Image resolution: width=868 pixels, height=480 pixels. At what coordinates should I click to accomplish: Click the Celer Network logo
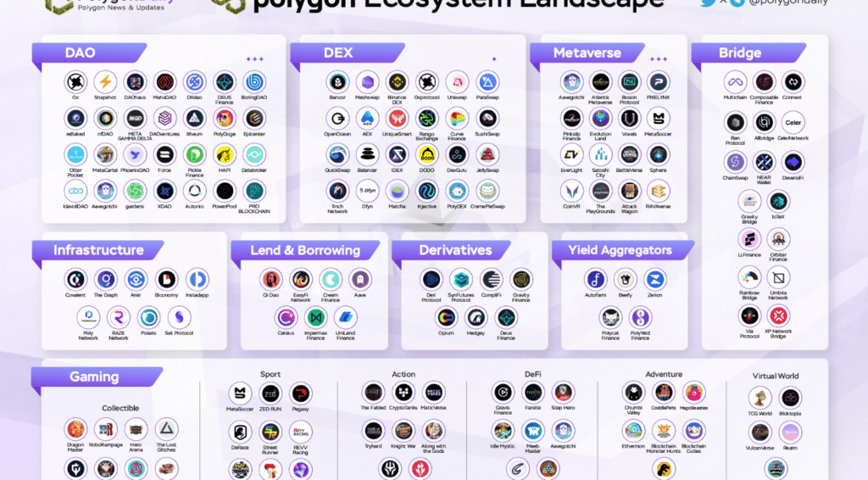coord(793,122)
